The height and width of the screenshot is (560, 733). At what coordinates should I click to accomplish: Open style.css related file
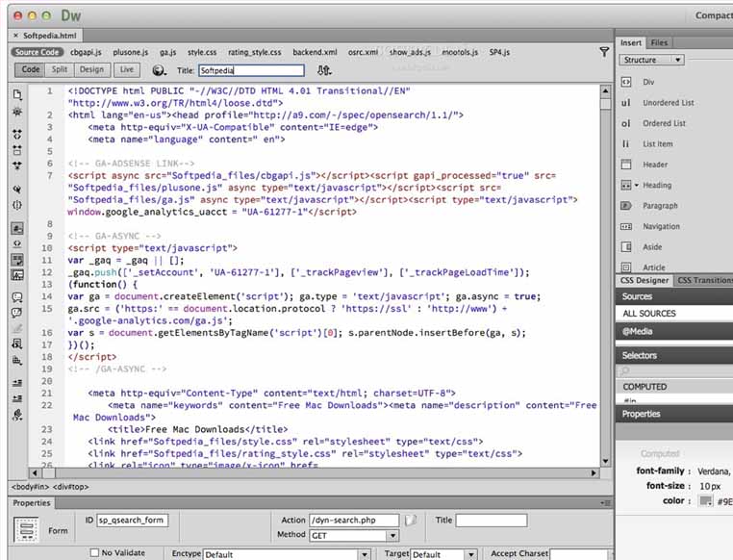pyautogui.click(x=202, y=52)
